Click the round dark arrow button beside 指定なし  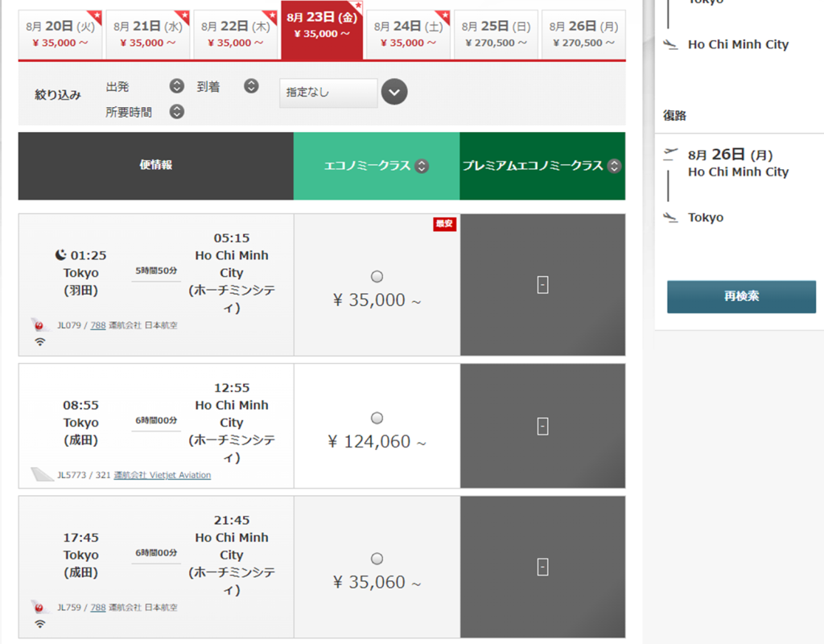coord(394,92)
